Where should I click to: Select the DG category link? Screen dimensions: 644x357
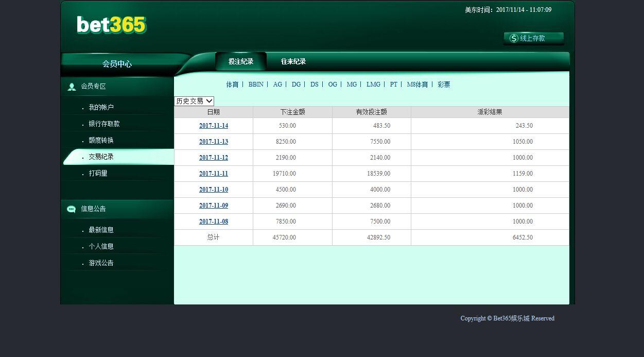pyautogui.click(x=296, y=84)
